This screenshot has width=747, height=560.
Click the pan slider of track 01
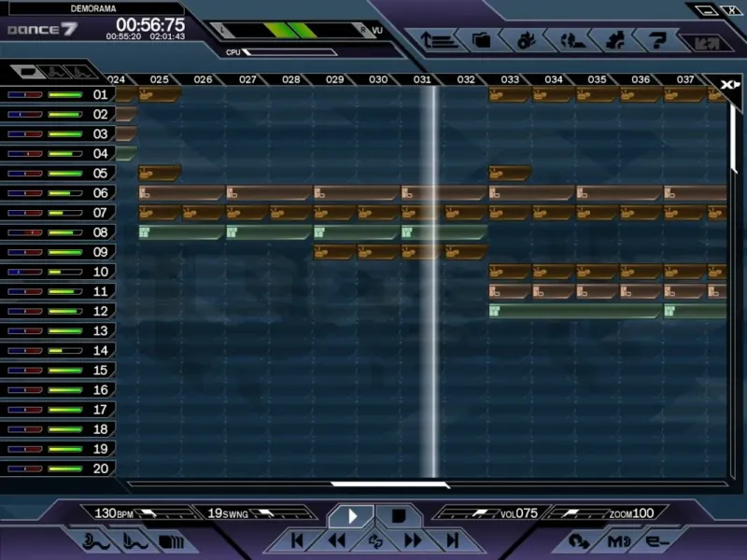(25, 95)
